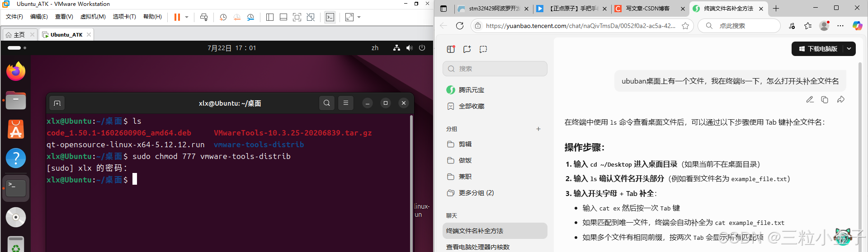Open the disc icon in the dock

[x=16, y=217]
